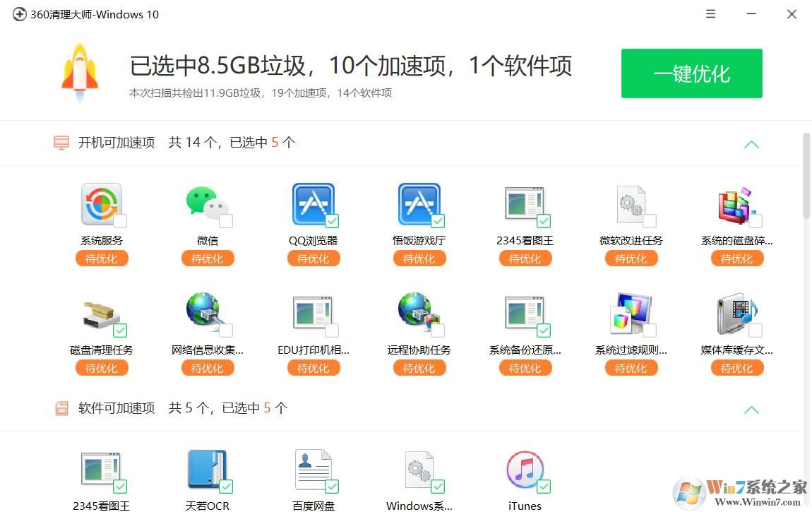Select the 天若OCR icon
This screenshot has height=512, width=812.
pos(208,470)
